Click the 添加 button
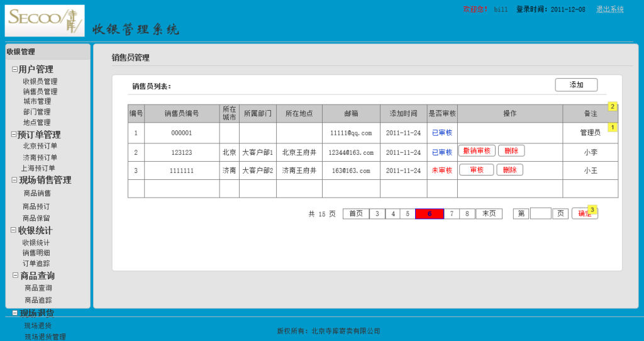Viewport: 644px width, 341px height. point(576,85)
